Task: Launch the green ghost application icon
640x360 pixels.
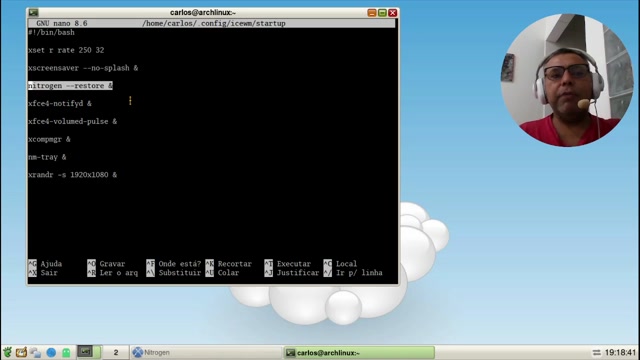Action: [66, 352]
